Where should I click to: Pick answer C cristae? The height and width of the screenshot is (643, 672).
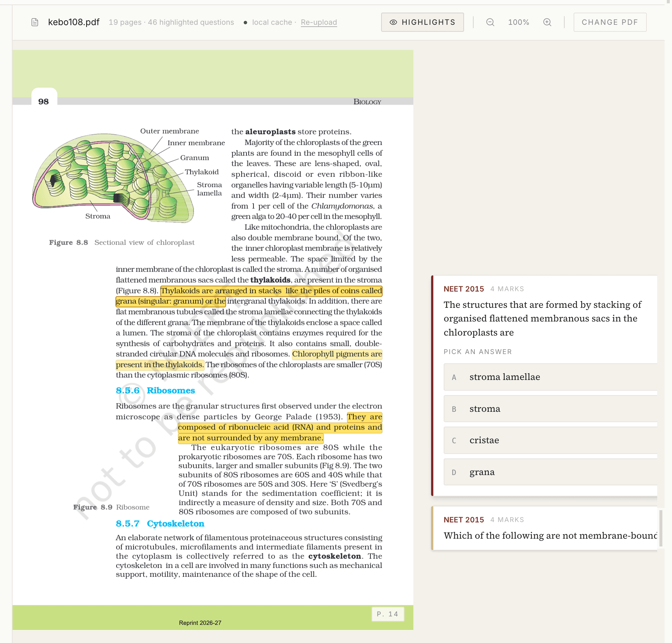point(550,440)
